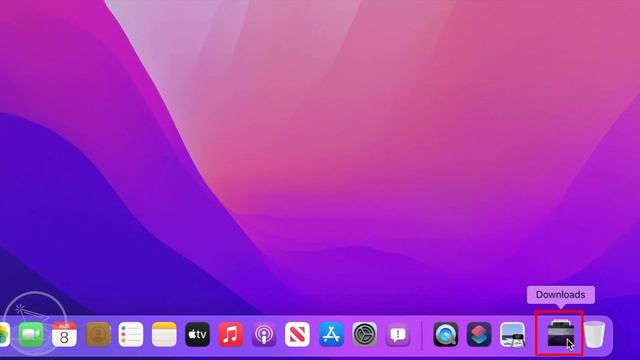
Task: Open the Trash
Action: (x=595, y=334)
